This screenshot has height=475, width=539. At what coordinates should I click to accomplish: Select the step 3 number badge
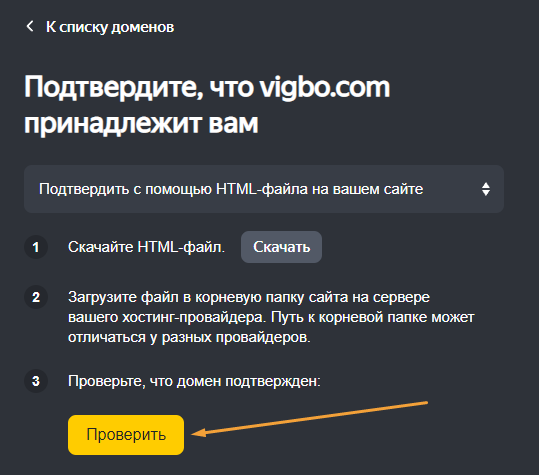36,381
